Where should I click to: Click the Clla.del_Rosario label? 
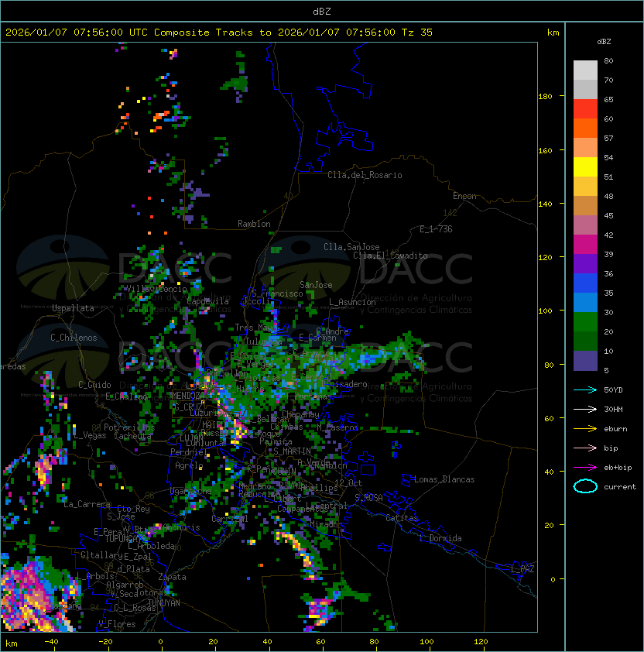point(365,175)
